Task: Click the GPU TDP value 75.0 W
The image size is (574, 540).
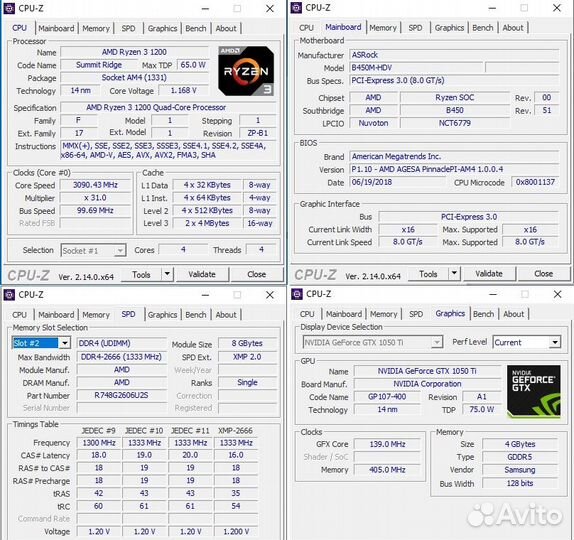Action: (x=482, y=409)
